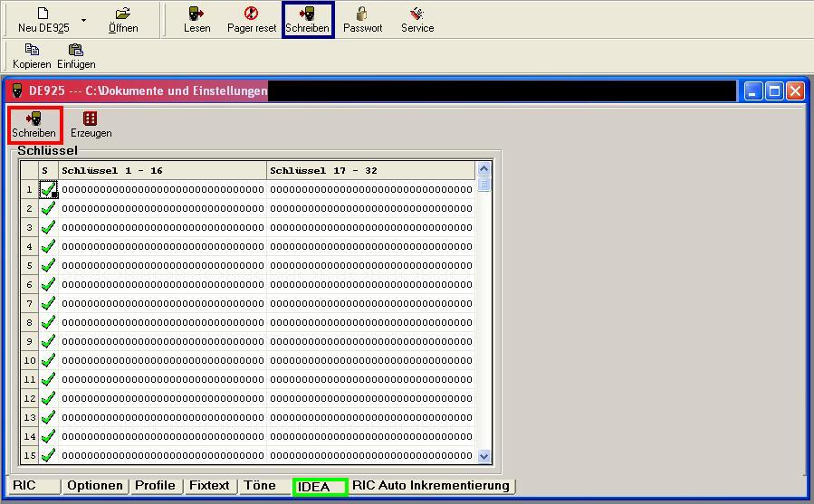Toggle the checkmark for key row 10
This screenshot has width=814, height=504.
pos(48,360)
